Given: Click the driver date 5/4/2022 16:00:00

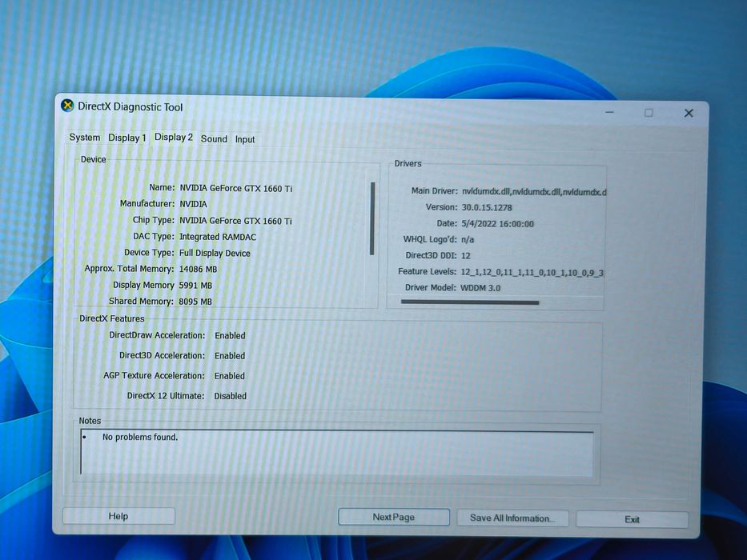Looking at the screenshot, I should tap(497, 224).
